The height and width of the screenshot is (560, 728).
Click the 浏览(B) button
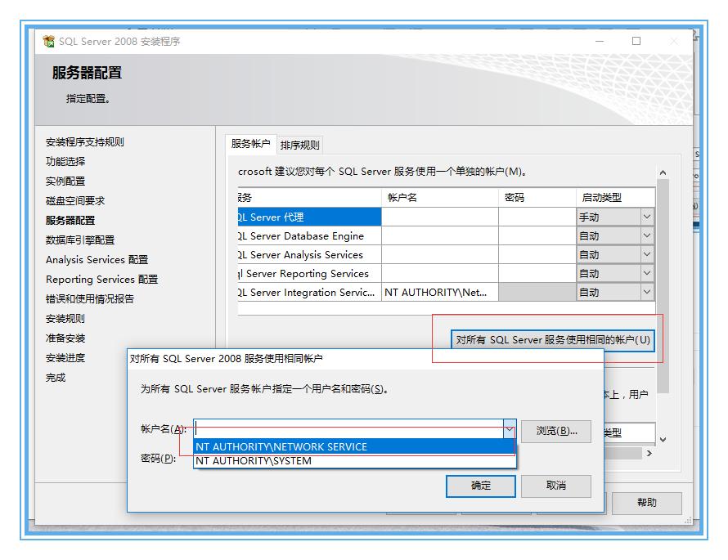click(556, 431)
